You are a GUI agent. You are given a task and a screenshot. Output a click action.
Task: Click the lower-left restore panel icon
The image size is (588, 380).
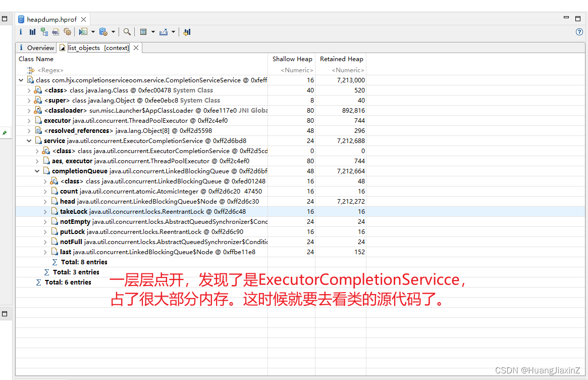coord(5,313)
